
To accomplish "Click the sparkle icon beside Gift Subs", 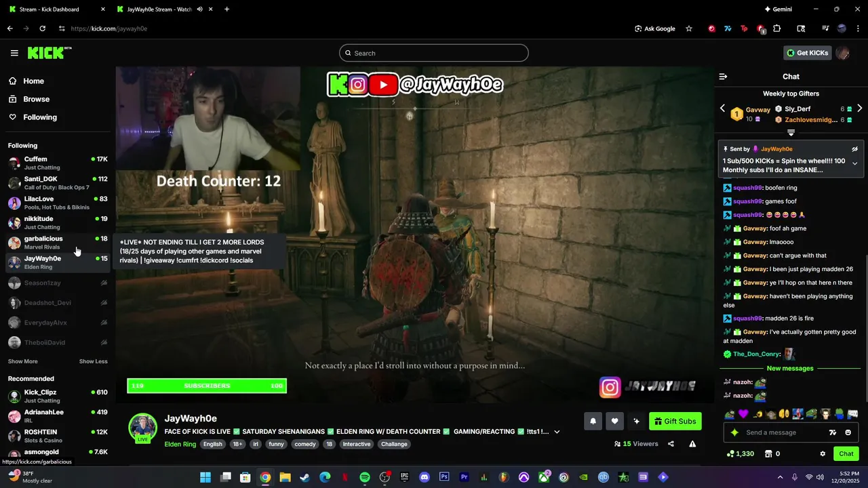I will click(x=636, y=421).
